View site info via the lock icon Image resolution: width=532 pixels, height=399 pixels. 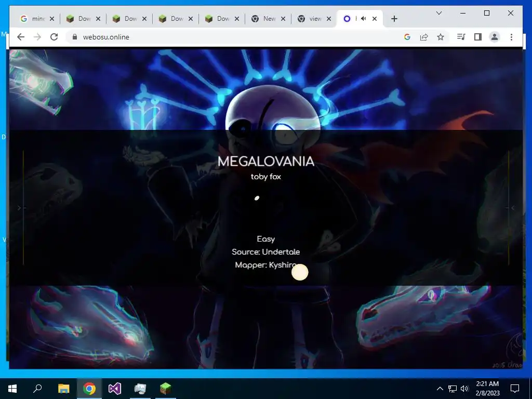75,37
